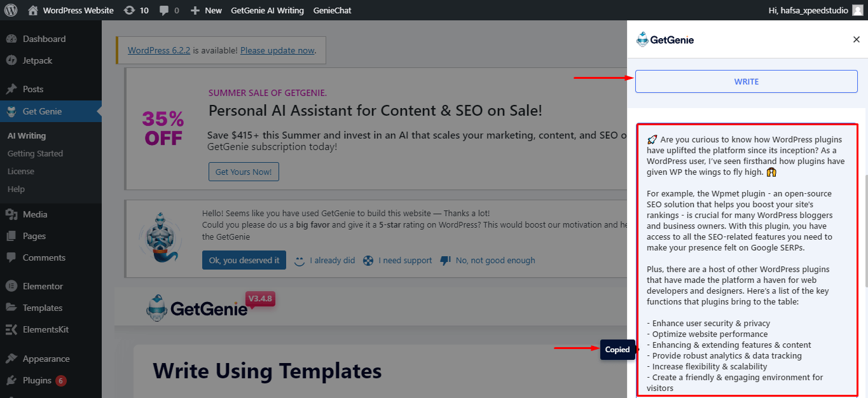Close the GetGenie side panel

pyautogui.click(x=856, y=39)
